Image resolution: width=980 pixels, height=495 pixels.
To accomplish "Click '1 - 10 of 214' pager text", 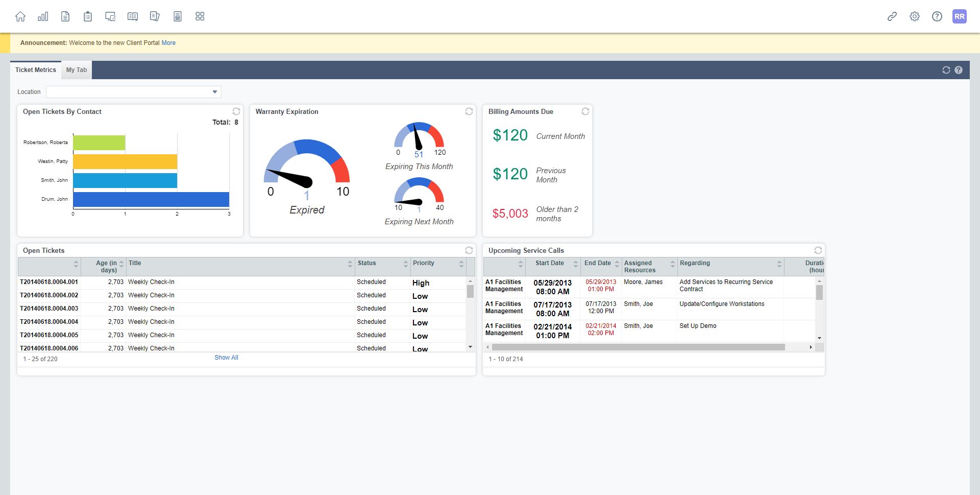I will (506, 359).
